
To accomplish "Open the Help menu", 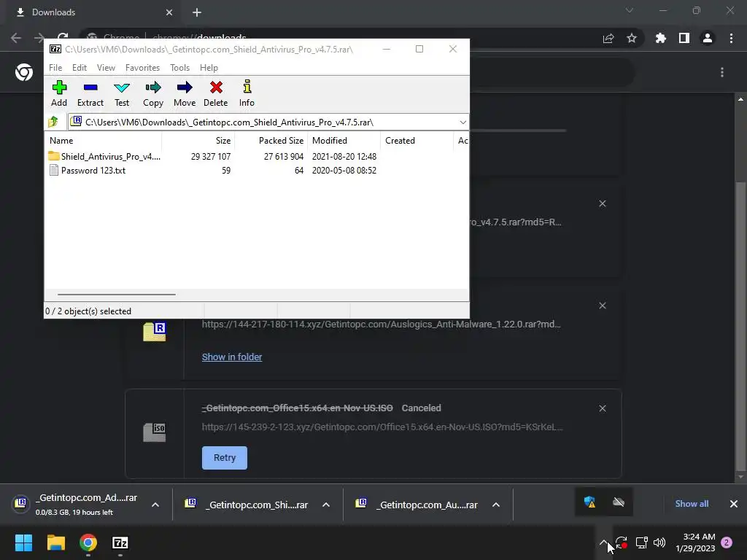I will (209, 68).
